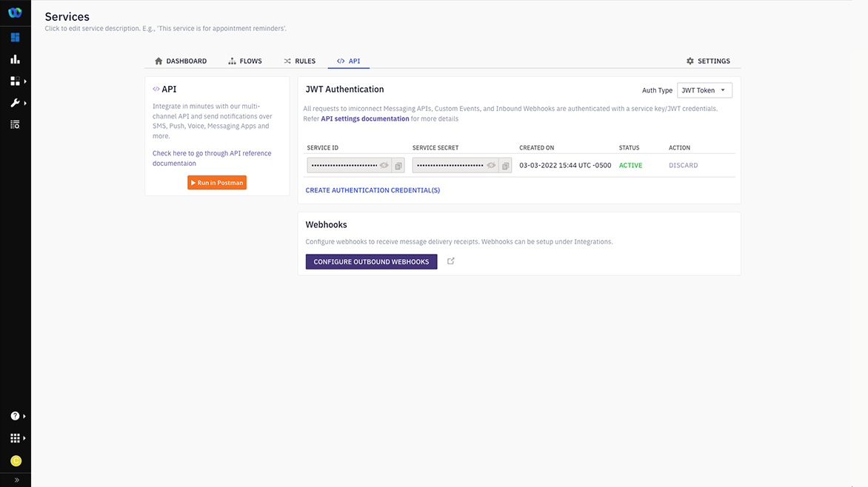This screenshot has width=868, height=487.
Task: Click CREATE AUTHENTICATION CREDENTIAL(S) link
Action: point(373,190)
